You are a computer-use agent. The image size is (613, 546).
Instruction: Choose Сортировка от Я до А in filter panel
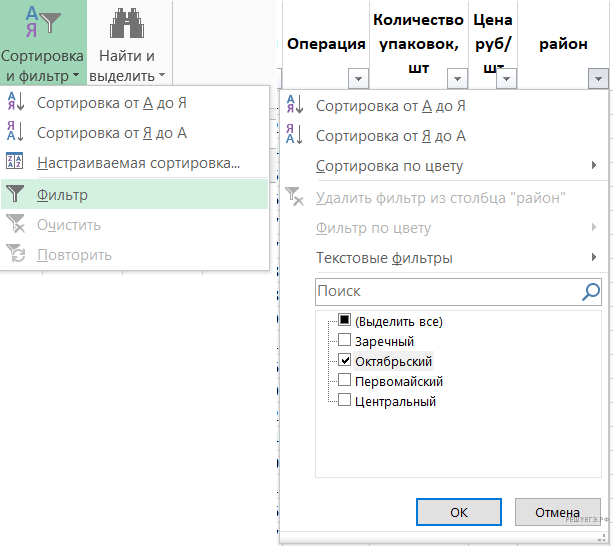pyautogui.click(x=391, y=136)
